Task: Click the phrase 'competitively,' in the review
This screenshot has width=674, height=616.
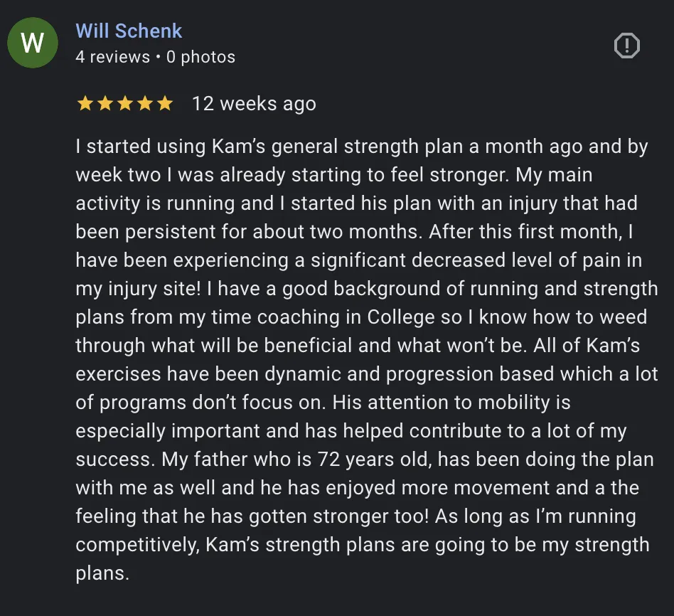Action: click(x=137, y=545)
